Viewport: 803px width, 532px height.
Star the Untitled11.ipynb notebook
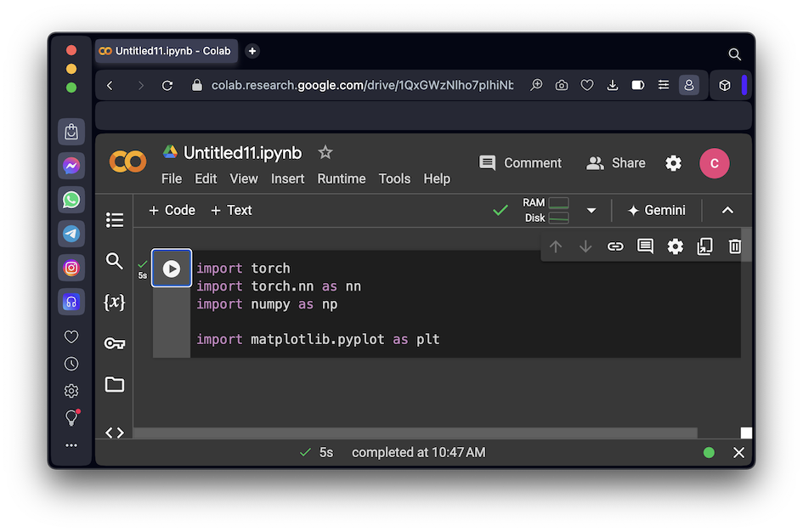pyautogui.click(x=325, y=153)
